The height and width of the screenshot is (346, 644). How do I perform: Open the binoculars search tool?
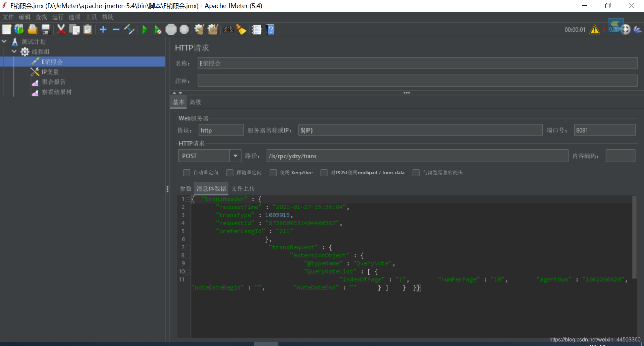[x=228, y=30]
